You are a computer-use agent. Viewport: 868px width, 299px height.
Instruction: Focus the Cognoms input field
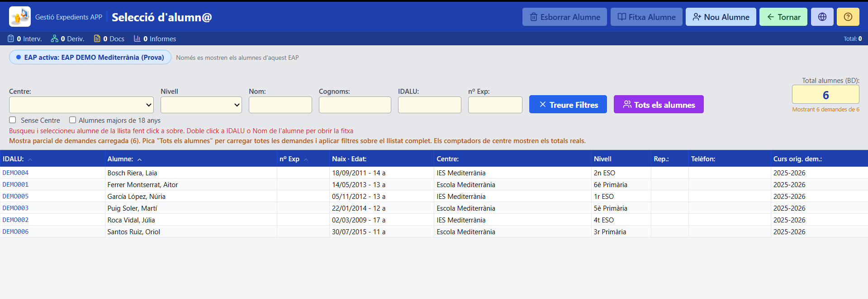pos(355,105)
